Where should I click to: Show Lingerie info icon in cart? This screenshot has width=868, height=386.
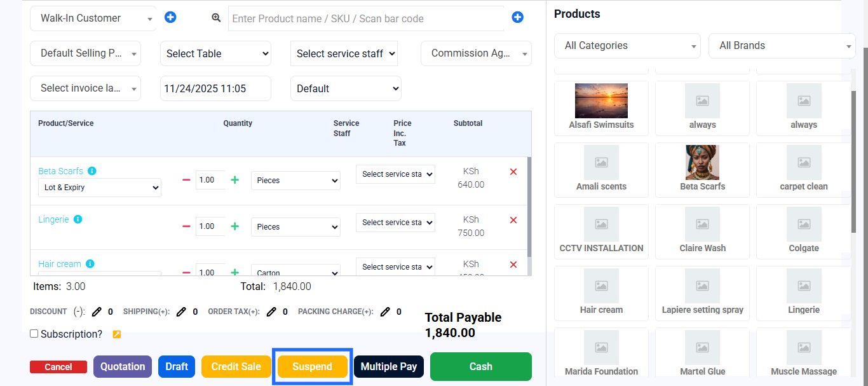tap(78, 219)
